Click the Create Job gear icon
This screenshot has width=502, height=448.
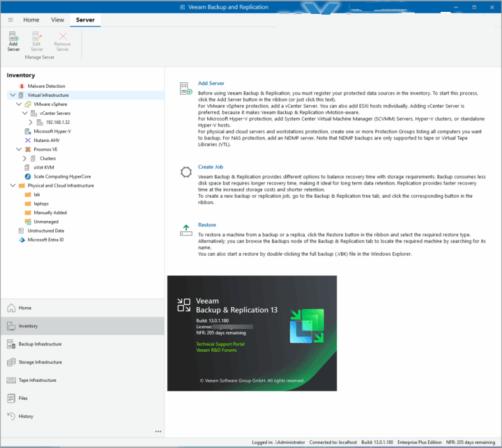(186, 172)
